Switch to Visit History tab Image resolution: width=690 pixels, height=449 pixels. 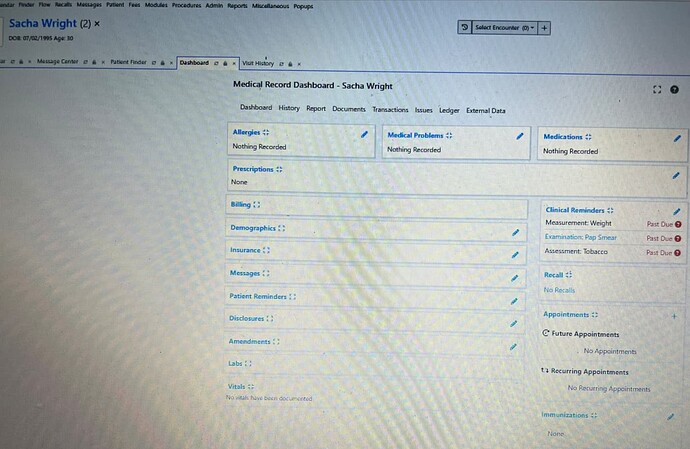258,63
